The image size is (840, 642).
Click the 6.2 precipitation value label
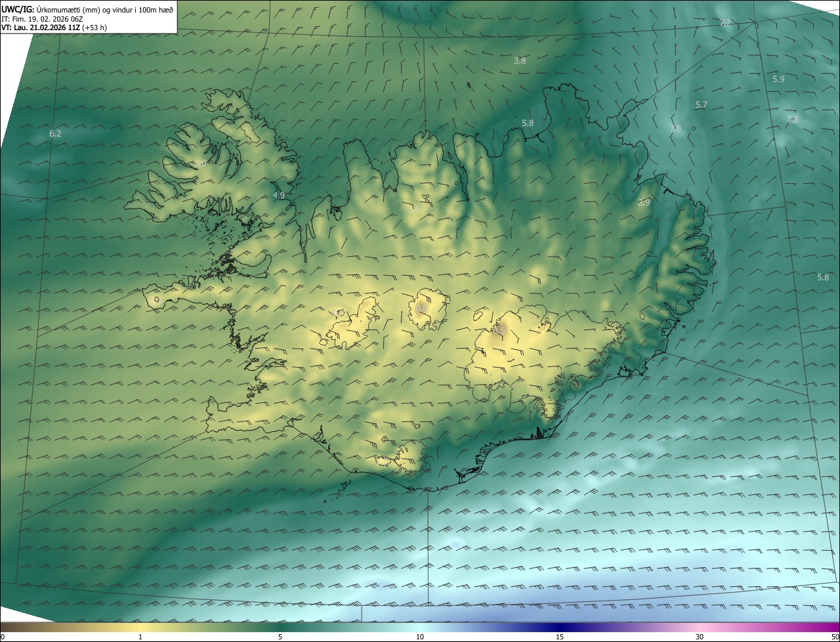tap(55, 134)
